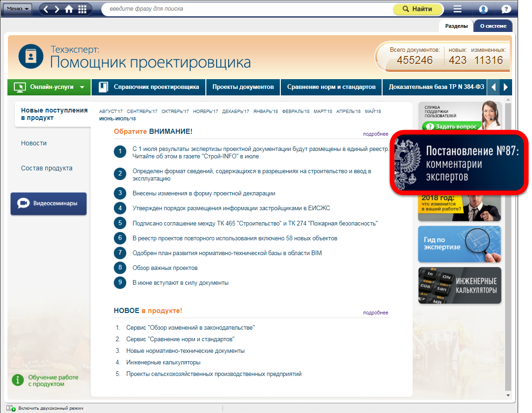
Task: Open the Инженерные калькуляторы banner
Action: click(x=459, y=285)
